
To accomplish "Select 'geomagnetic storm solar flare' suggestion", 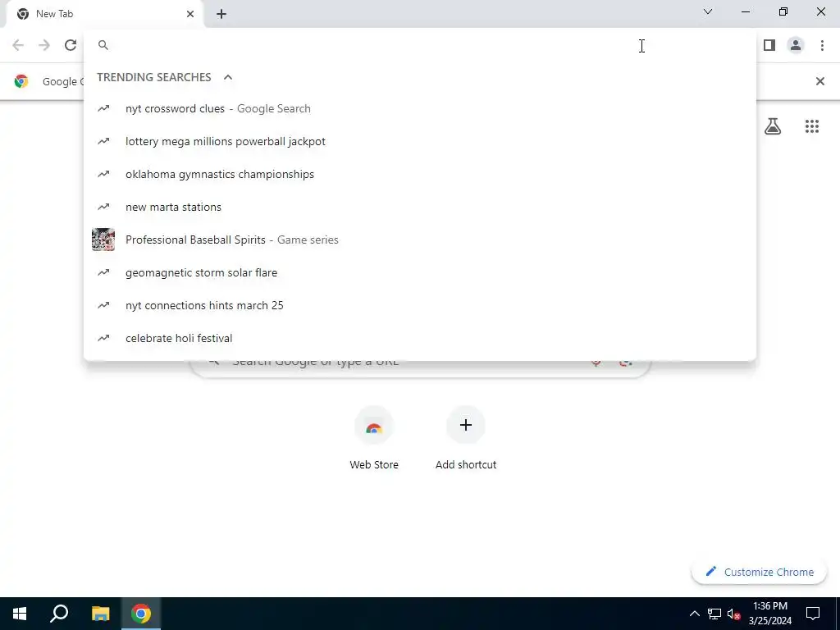I will pyautogui.click(x=420, y=272).
